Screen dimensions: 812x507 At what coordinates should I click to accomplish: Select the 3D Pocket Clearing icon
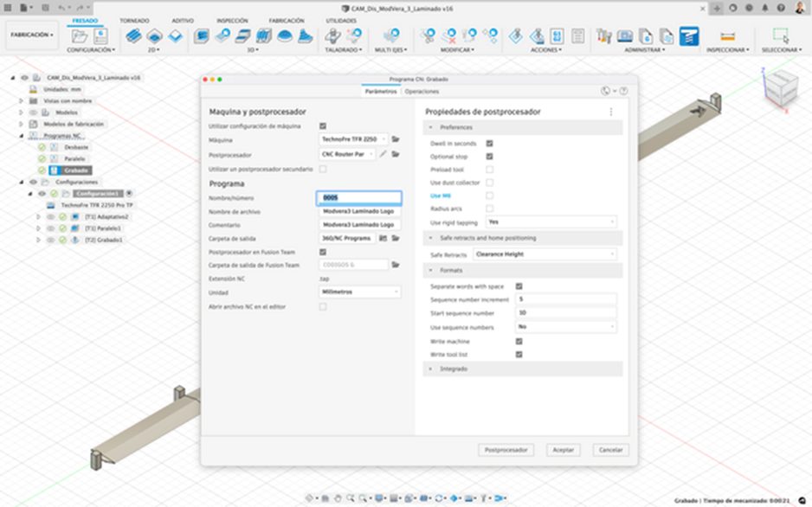(222, 36)
